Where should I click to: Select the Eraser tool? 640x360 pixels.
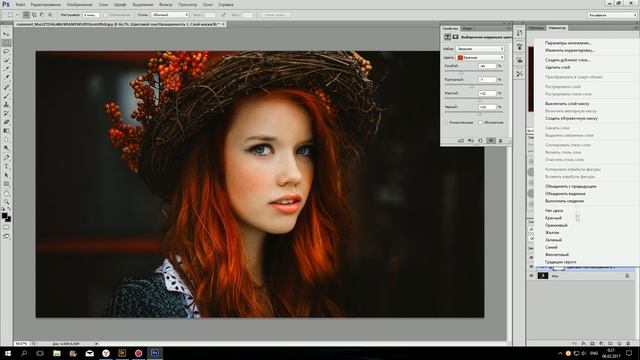[x=6, y=122]
